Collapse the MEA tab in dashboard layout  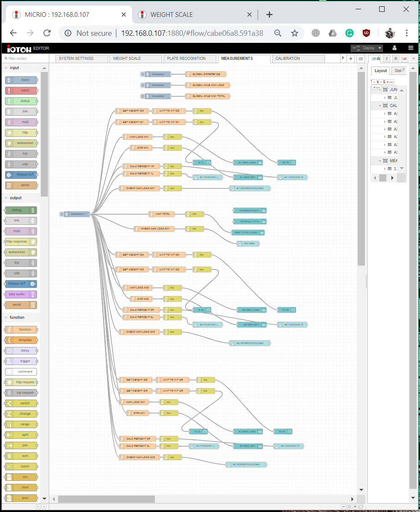click(x=380, y=161)
